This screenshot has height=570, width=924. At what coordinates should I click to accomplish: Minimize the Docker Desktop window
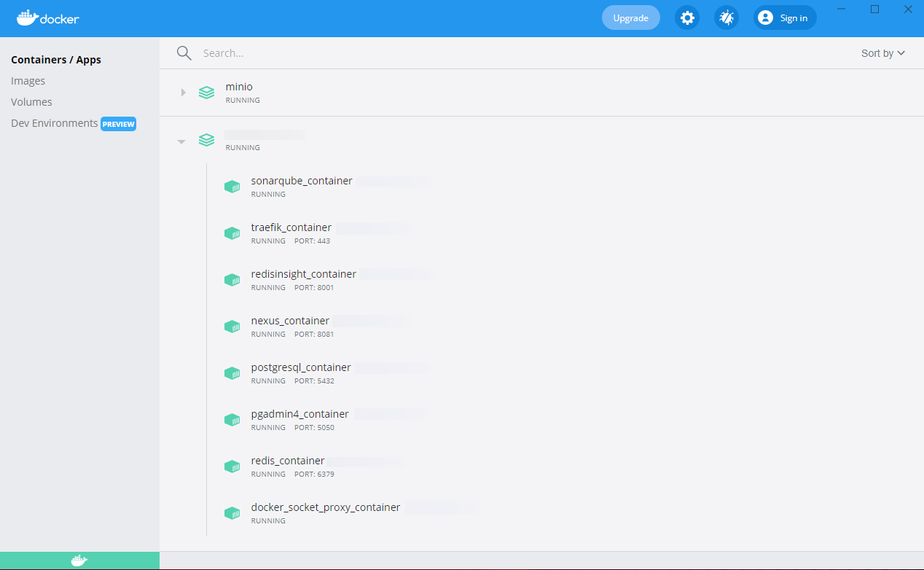[842, 9]
